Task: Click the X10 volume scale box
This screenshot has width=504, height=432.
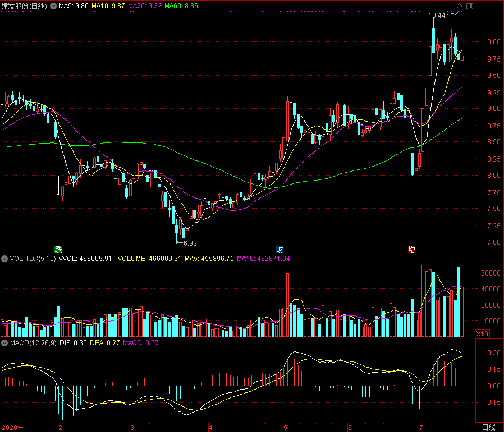Action: click(482, 334)
